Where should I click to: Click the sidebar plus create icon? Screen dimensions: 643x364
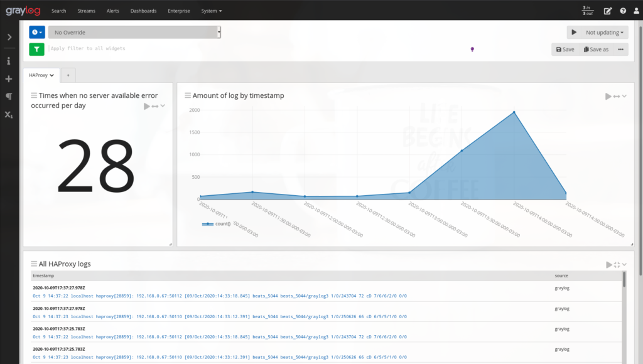(9, 79)
